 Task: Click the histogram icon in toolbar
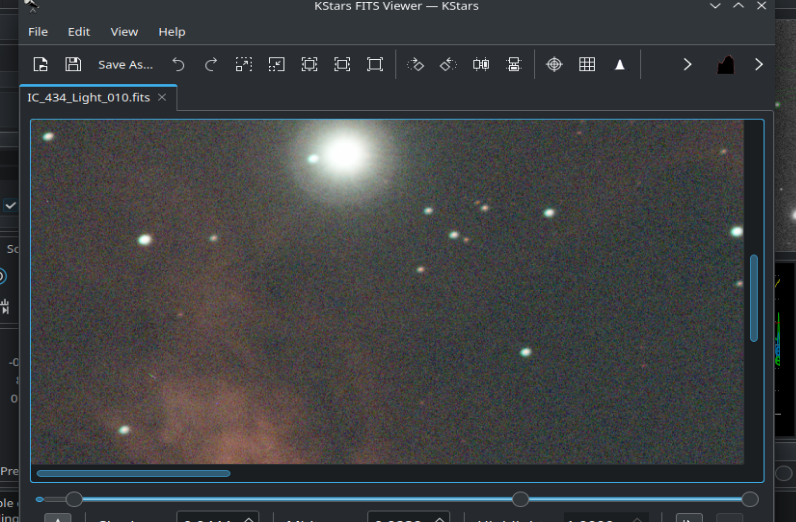click(726, 64)
